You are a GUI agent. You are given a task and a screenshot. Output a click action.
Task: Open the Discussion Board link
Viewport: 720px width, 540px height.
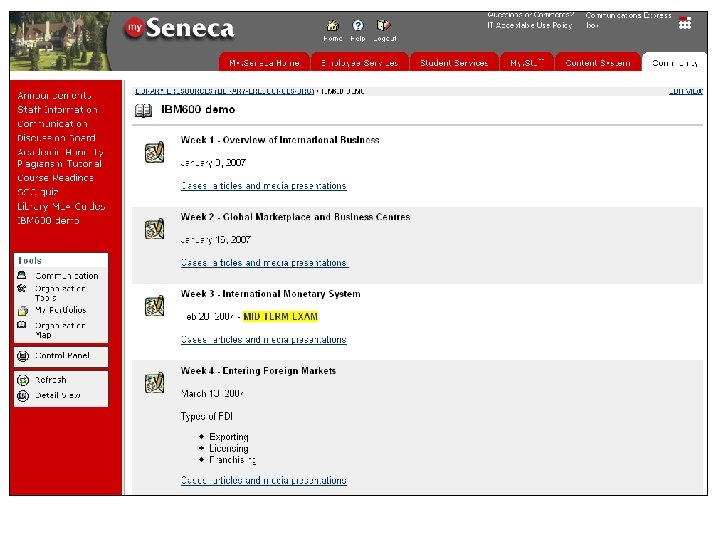click(x=56, y=138)
